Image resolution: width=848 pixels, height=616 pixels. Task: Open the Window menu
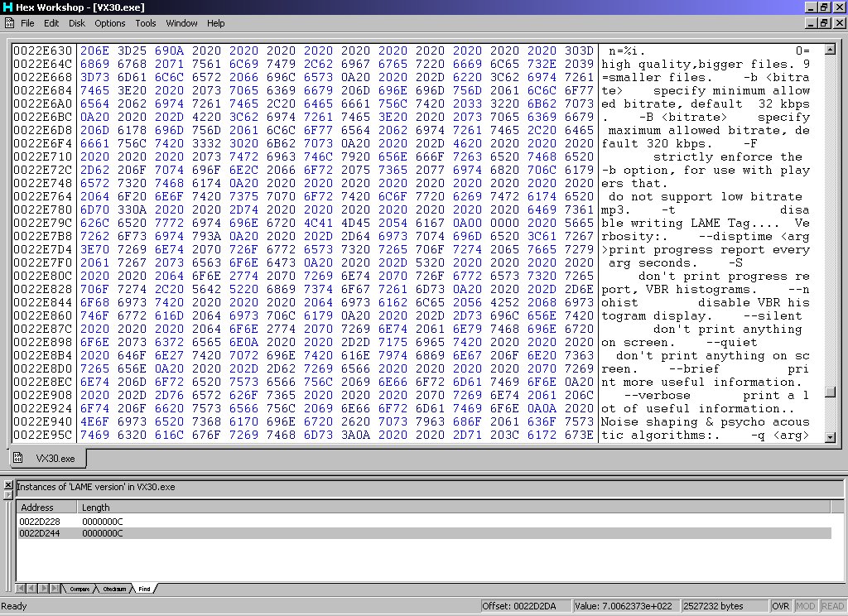(x=181, y=23)
